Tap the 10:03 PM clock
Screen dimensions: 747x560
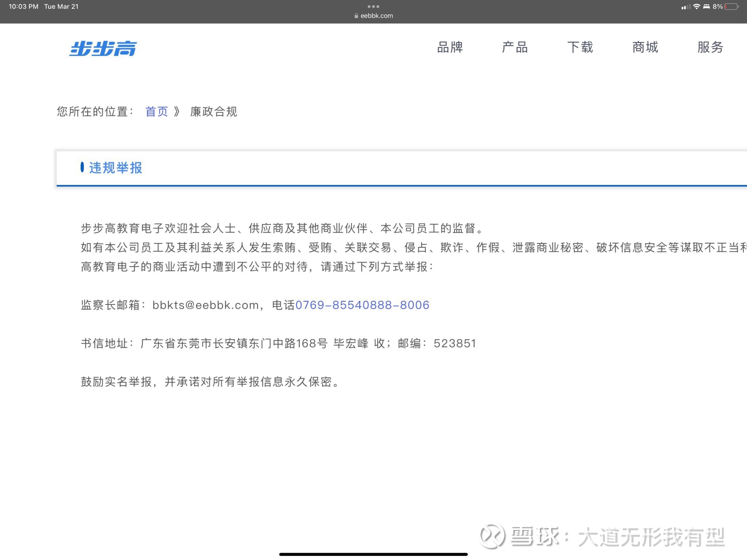pyautogui.click(x=23, y=7)
